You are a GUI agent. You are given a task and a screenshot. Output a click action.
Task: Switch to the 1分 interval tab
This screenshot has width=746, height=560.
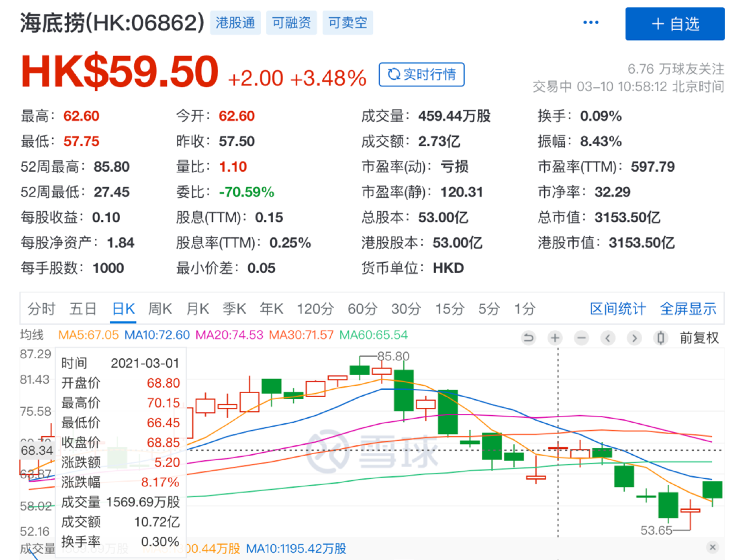pyautogui.click(x=525, y=309)
